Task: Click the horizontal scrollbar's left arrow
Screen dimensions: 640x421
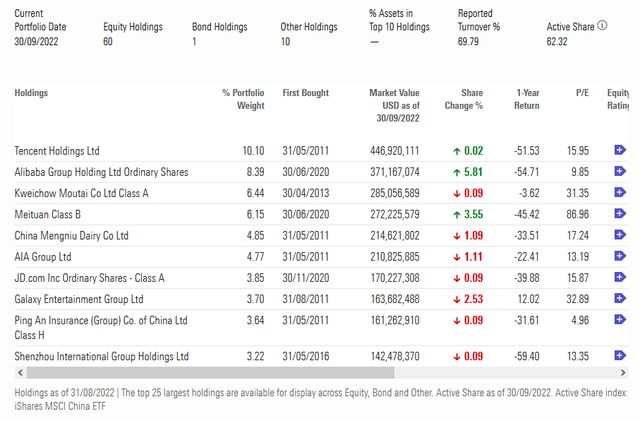Action: 20,372
